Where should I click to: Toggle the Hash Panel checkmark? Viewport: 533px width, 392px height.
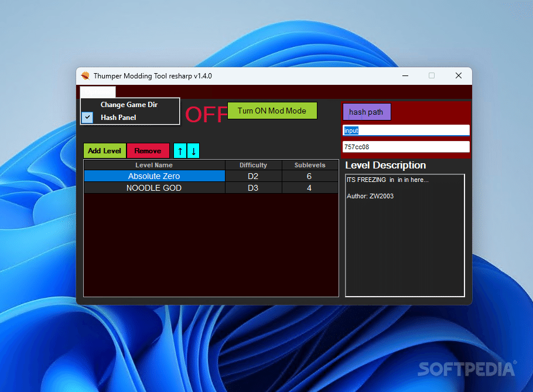[87, 117]
